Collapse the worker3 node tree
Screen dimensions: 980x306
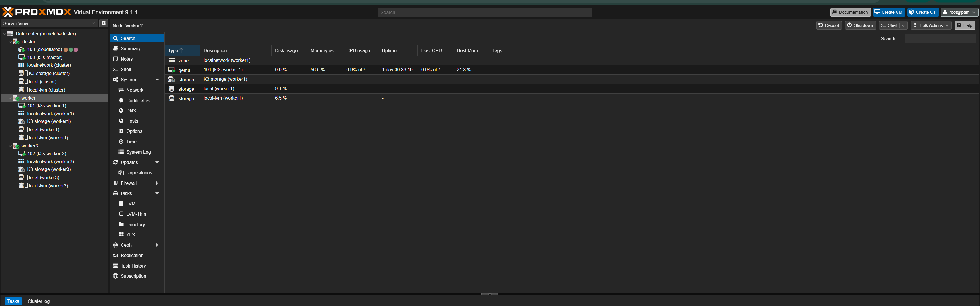[10, 146]
